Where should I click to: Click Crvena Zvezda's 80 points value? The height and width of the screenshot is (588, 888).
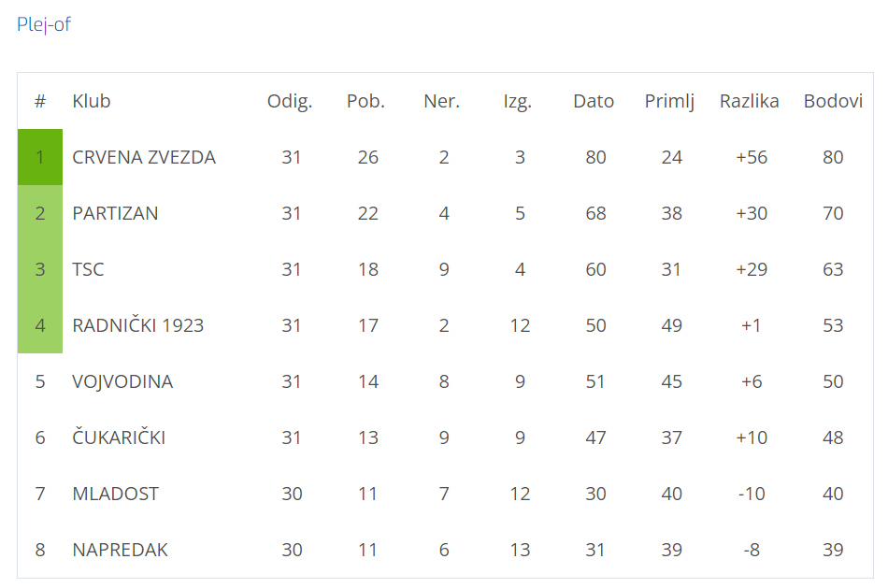833,157
